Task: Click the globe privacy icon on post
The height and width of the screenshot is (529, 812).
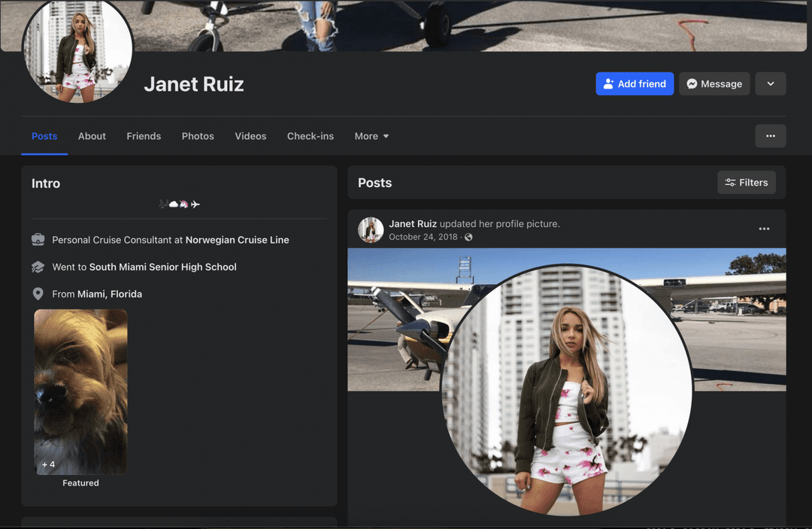Action: point(468,237)
